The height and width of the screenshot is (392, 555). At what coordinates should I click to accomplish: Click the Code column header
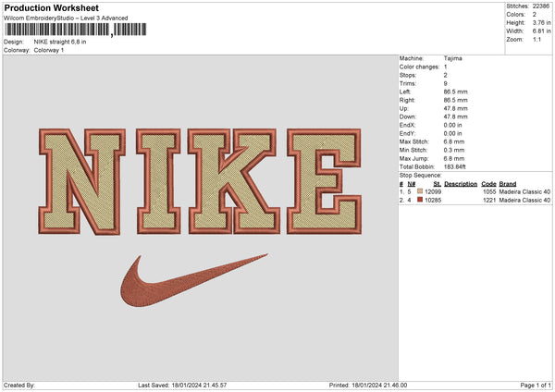488,184
